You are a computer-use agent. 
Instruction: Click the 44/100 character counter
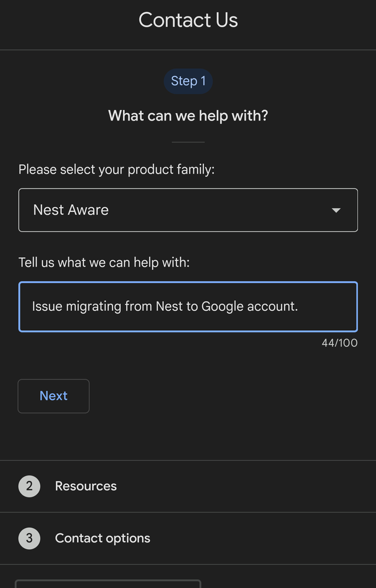pyautogui.click(x=339, y=343)
